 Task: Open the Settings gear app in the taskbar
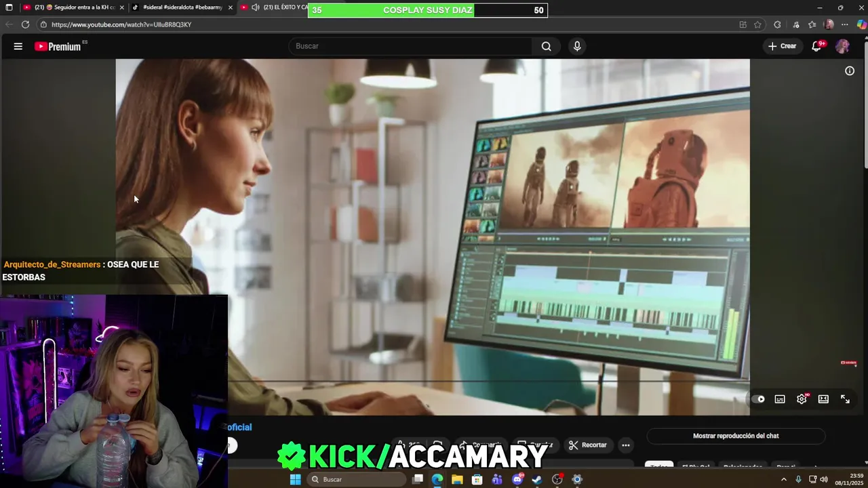pyautogui.click(x=577, y=479)
